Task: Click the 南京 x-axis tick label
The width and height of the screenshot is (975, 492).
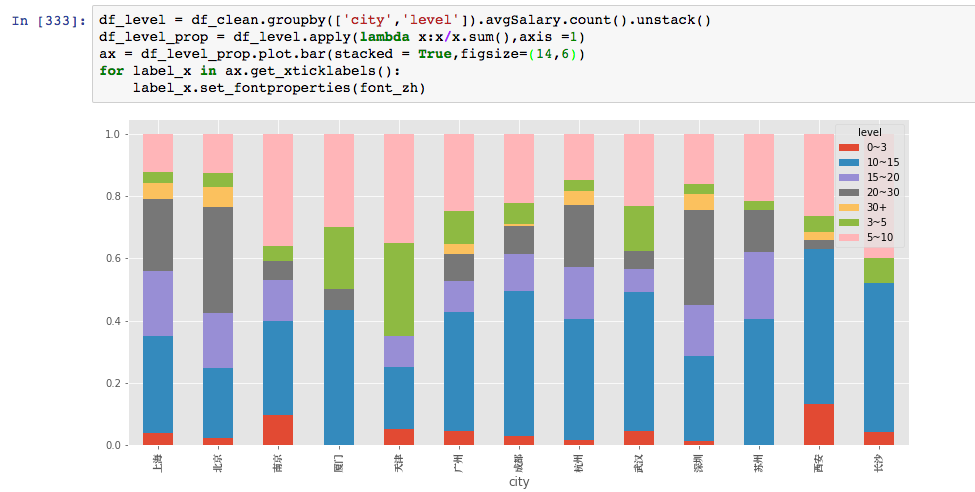Action: tap(278, 463)
